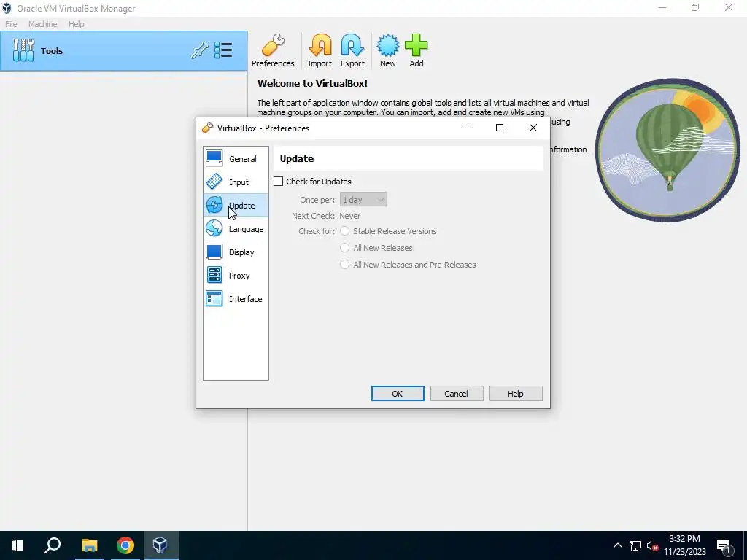Click OK in Preferences dialog
Image resolution: width=747 pixels, height=560 pixels.
tap(398, 393)
